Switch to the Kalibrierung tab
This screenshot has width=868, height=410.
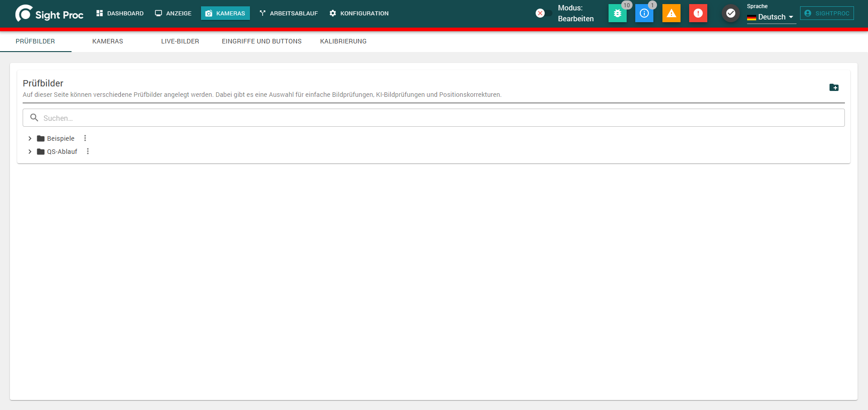pyautogui.click(x=343, y=41)
